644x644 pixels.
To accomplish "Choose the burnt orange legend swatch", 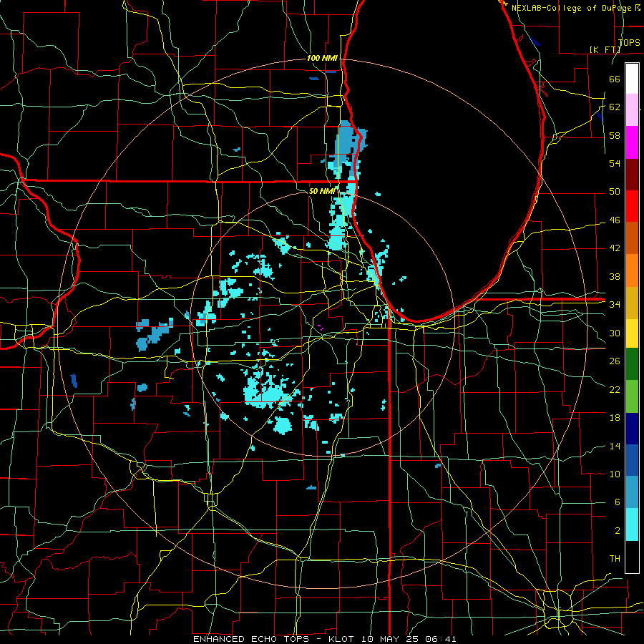I will tap(632, 238).
